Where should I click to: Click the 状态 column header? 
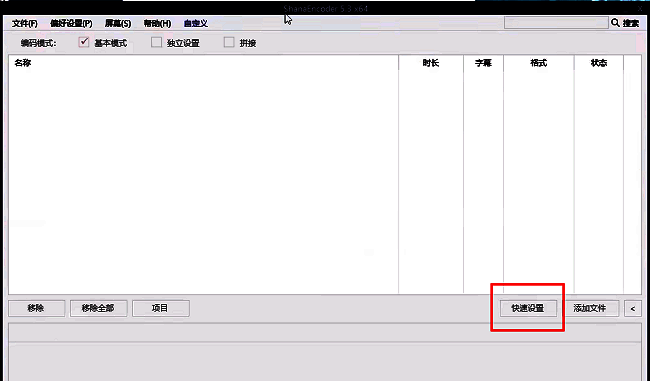599,63
